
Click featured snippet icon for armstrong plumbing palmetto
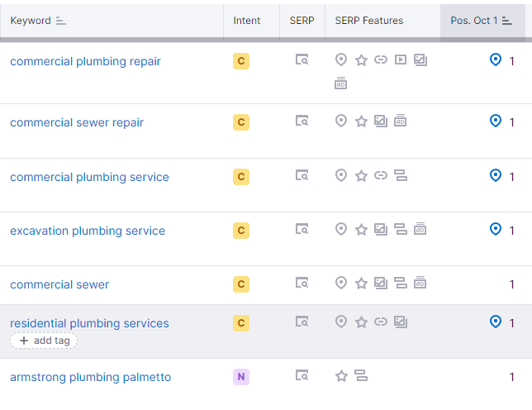pyautogui.click(x=361, y=375)
